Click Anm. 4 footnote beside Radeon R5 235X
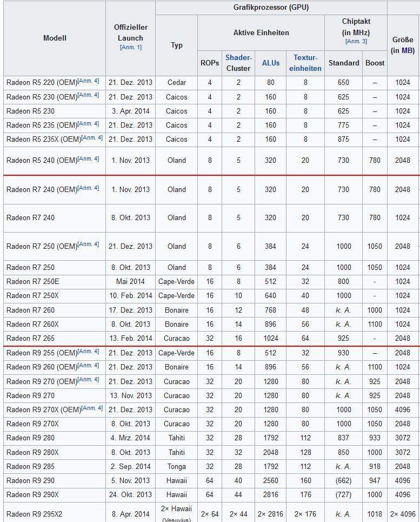420x522 pixels. (92, 138)
